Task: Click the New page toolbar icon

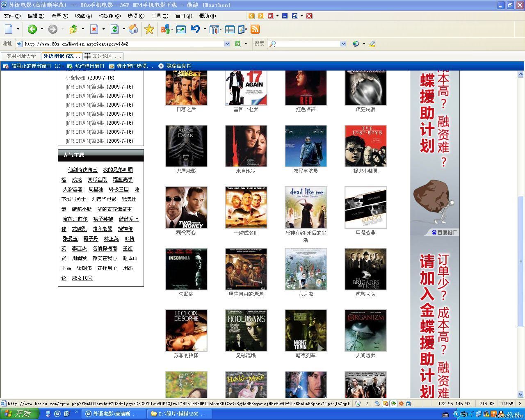Action: tap(9, 29)
